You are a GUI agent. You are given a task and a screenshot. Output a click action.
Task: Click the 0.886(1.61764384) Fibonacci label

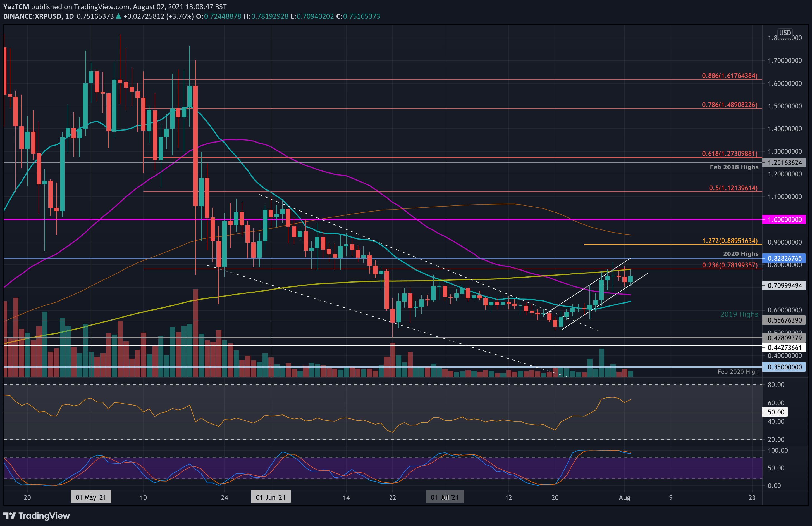tap(729, 75)
